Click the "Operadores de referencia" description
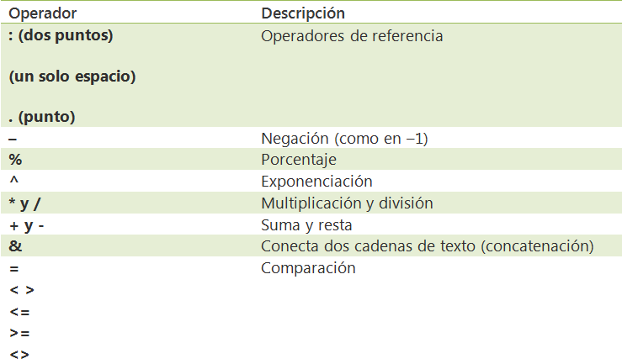The width and height of the screenshot is (622, 364). [352, 36]
